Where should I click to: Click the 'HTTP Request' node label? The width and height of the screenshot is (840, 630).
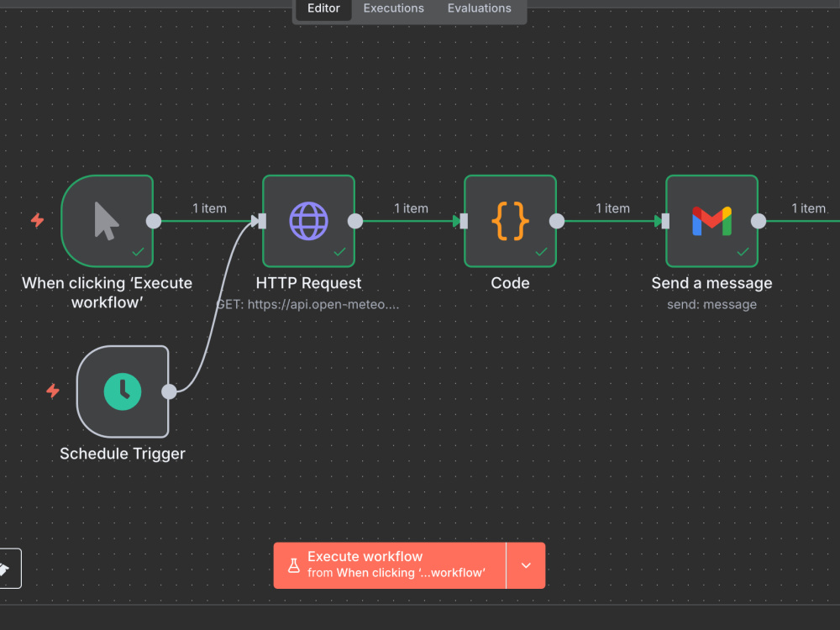(x=308, y=283)
